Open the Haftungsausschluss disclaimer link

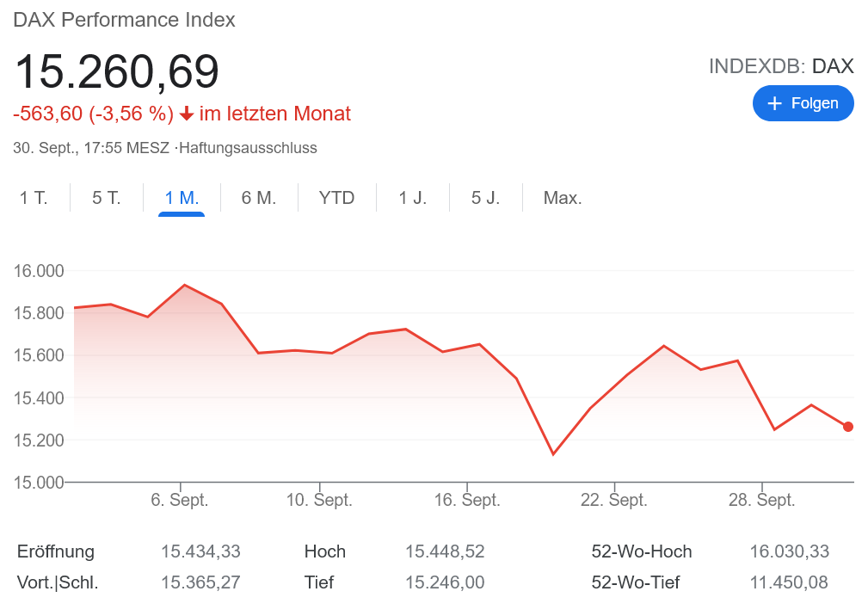point(248,148)
